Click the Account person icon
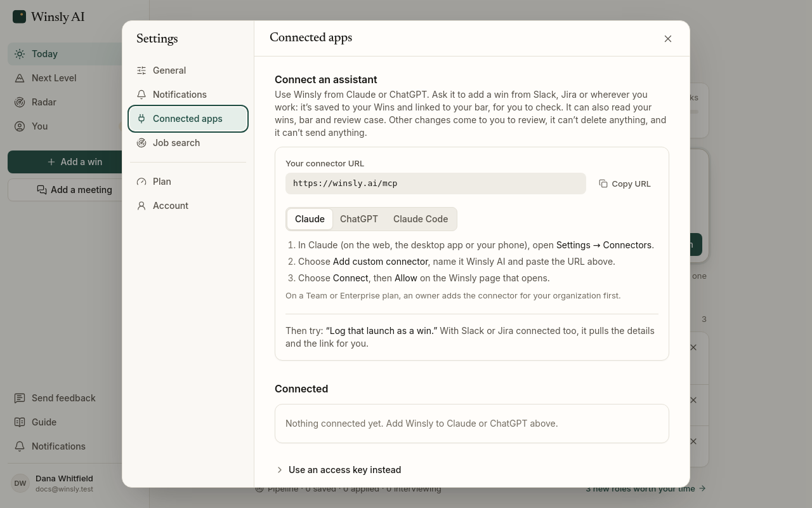This screenshot has width=812, height=508. click(141, 206)
